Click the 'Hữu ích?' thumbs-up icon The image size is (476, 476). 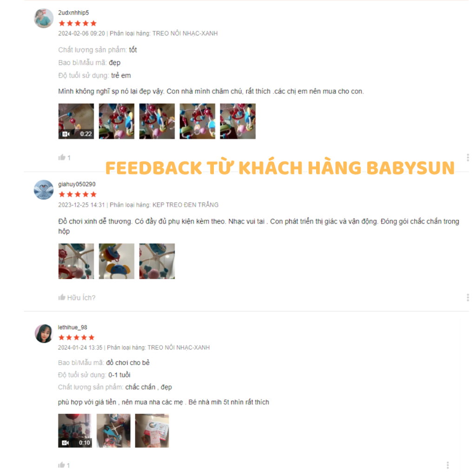[x=62, y=297]
